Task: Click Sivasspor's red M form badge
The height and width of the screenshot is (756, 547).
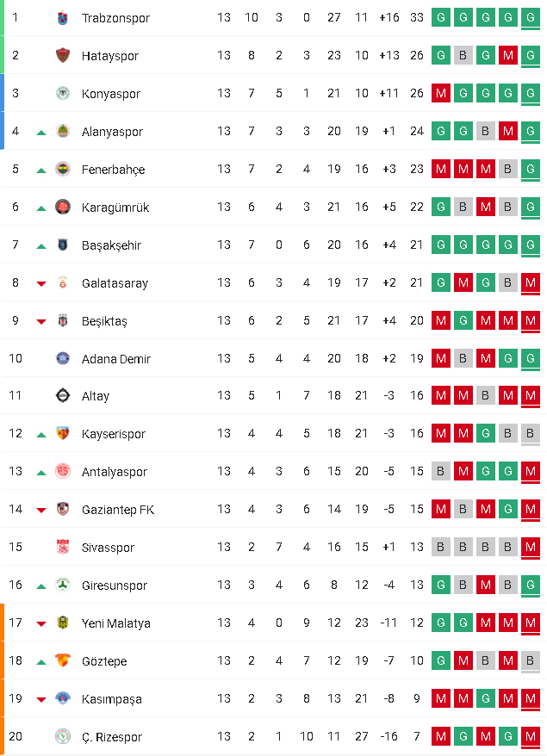Action: 531,548
